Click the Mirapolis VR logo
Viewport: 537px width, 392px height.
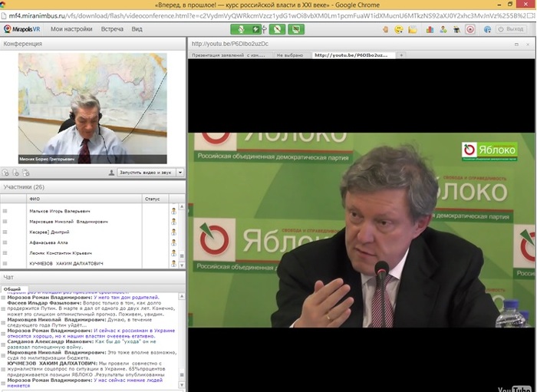22,29
